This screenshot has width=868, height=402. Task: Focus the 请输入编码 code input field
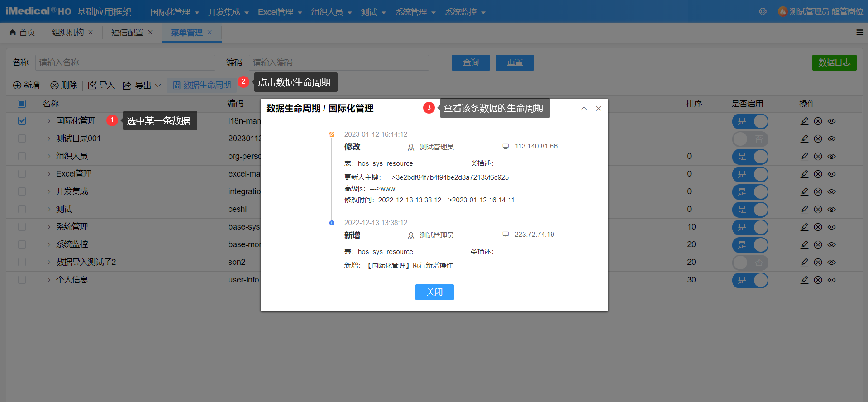tap(339, 62)
